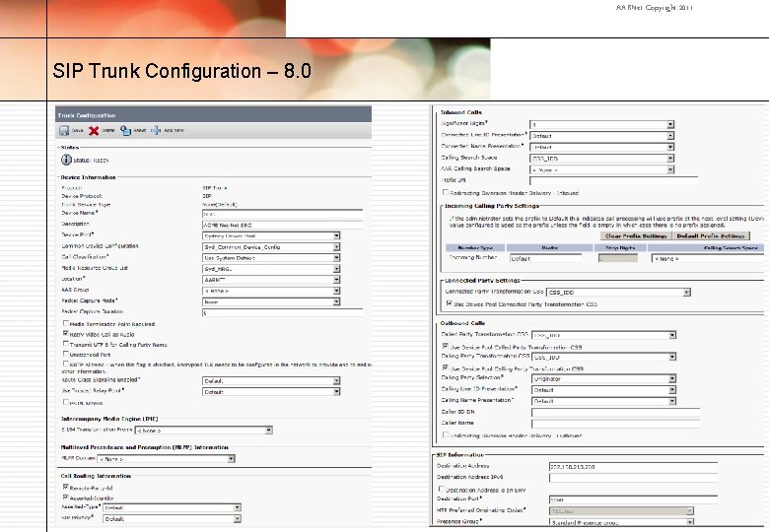This screenshot has height=532, width=769.
Task: Open Media Resource Group List dropdown
Action: [271, 269]
